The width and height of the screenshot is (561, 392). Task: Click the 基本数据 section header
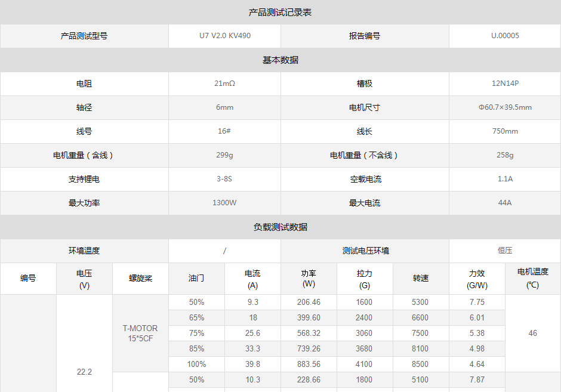(280, 60)
